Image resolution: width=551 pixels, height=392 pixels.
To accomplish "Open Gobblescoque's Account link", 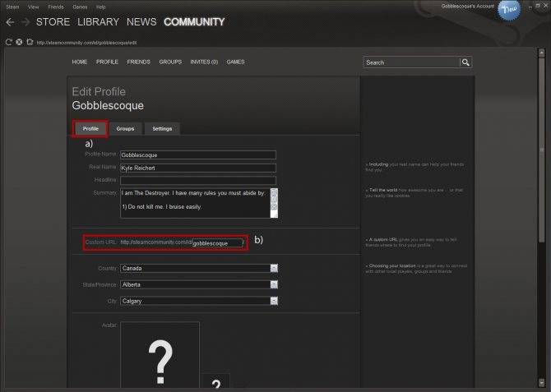I will (x=468, y=7).
